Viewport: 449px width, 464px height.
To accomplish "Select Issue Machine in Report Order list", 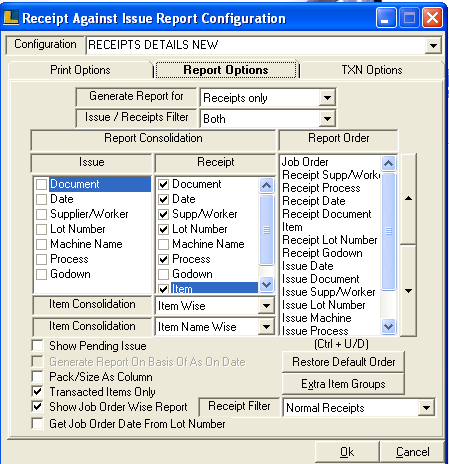I will coord(330,318).
